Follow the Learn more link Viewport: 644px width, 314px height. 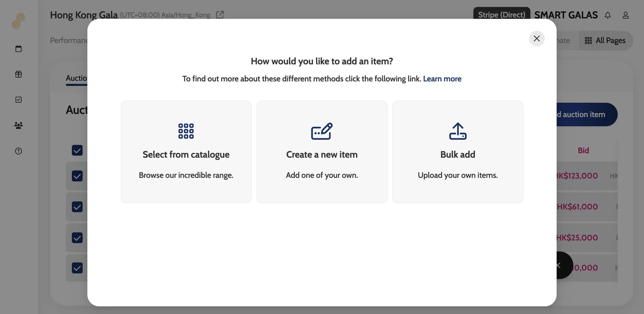tap(442, 79)
